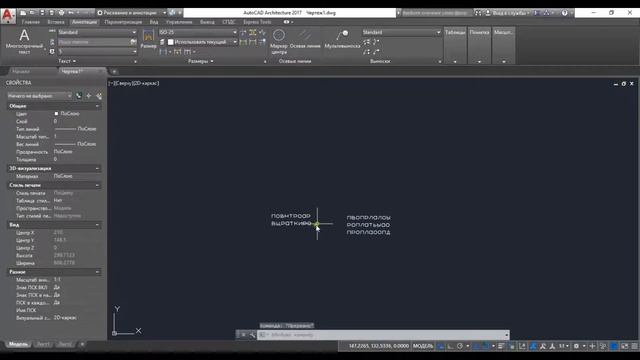The height and width of the screenshot is (360, 640).
Task: Toggle Use current (Использовать текущий) checkbox
Action: tap(171, 42)
